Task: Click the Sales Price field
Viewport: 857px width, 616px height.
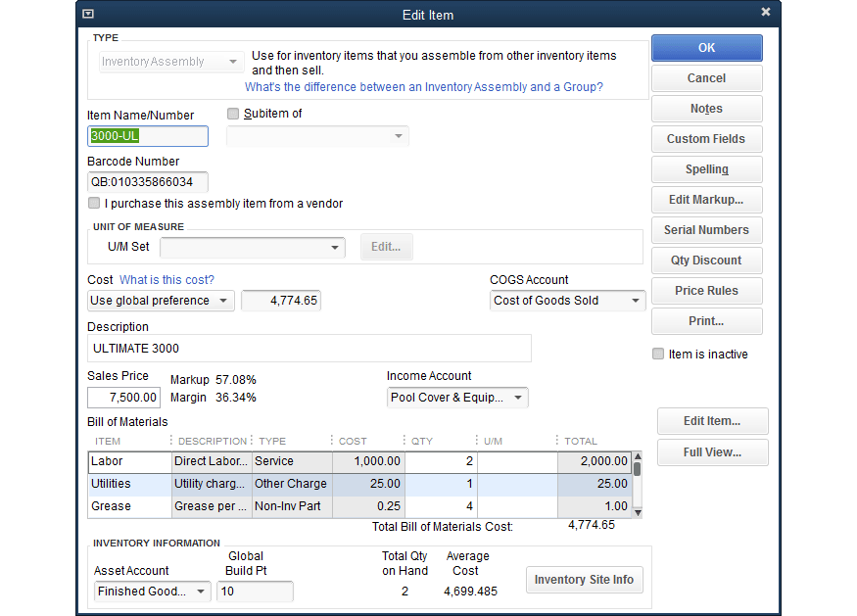Action: coord(123,398)
